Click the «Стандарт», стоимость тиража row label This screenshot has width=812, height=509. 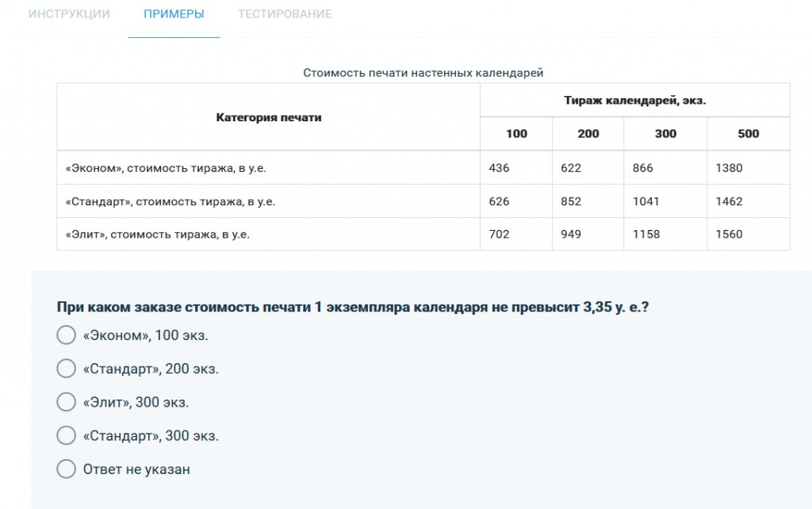pos(170,201)
